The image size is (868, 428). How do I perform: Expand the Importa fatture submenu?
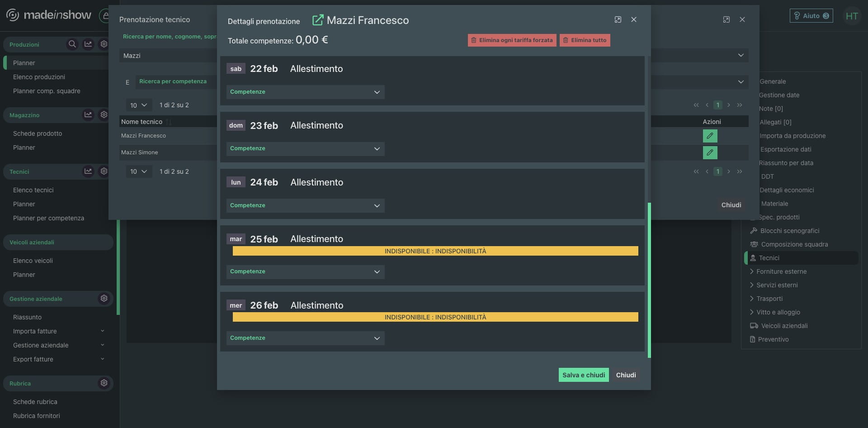[102, 331]
